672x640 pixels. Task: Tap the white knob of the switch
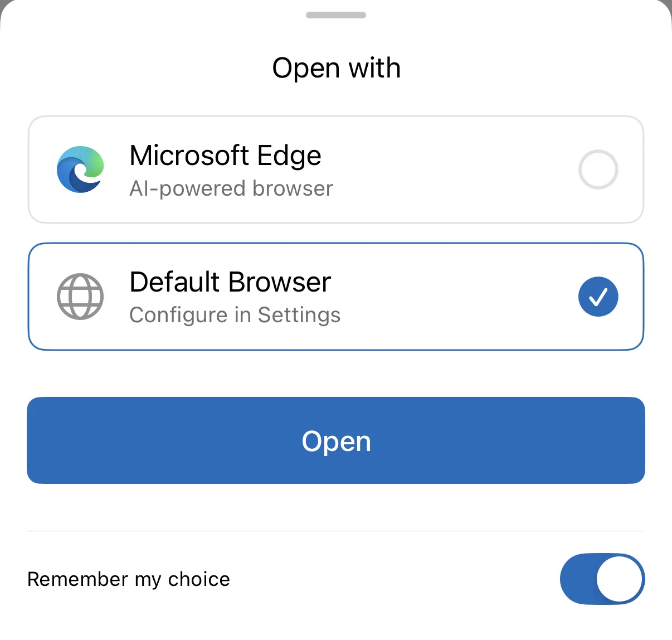click(x=619, y=579)
